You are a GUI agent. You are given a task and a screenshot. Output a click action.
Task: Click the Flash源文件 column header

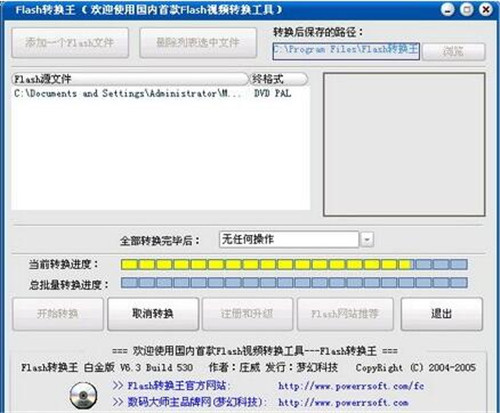[130, 79]
